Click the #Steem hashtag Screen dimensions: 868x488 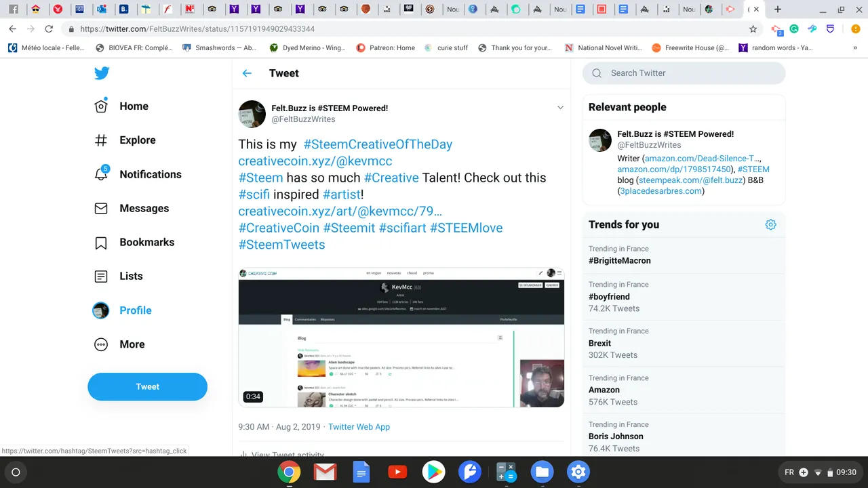[x=260, y=178]
